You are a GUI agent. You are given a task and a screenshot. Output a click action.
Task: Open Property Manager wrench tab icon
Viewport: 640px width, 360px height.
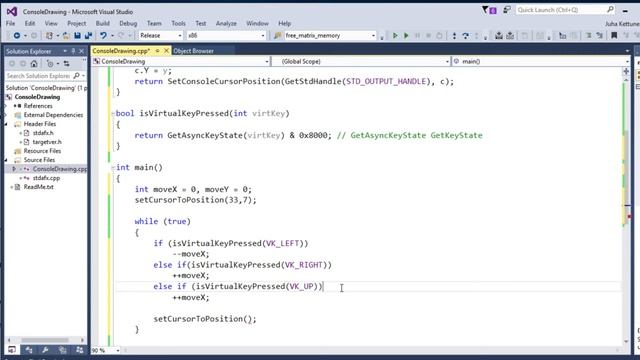45,350
